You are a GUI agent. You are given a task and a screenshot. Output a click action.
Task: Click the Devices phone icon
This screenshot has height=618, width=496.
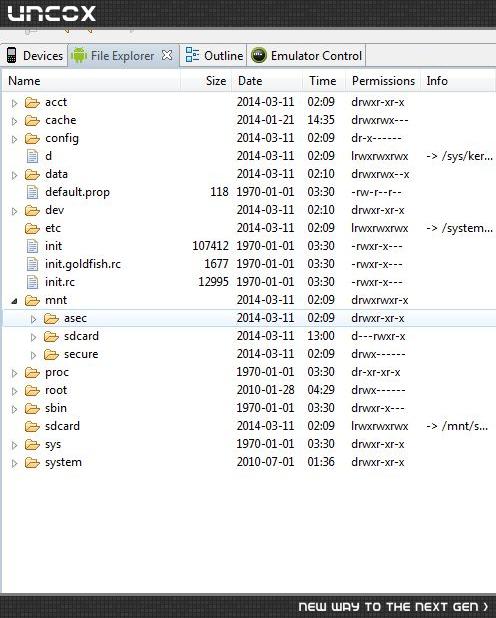(x=11, y=56)
